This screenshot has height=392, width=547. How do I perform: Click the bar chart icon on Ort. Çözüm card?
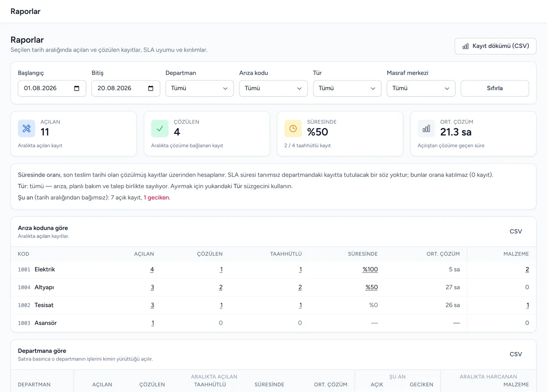tap(426, 128)
